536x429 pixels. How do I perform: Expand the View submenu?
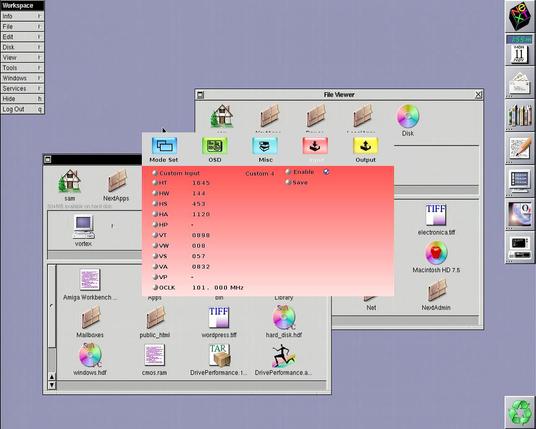coord(22,57)
